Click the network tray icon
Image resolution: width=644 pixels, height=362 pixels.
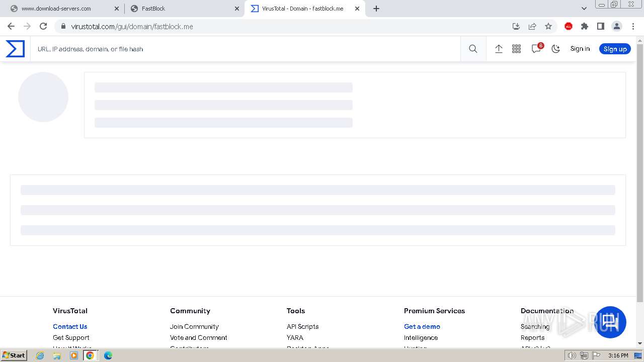[584, 355]
